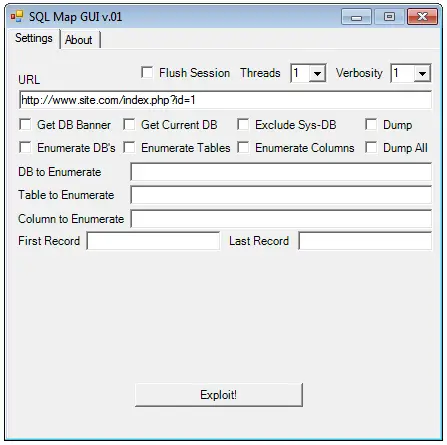Close the SQL Map GUI window
447x445 pixels.
pyautogui.click(x=422, y=17)
